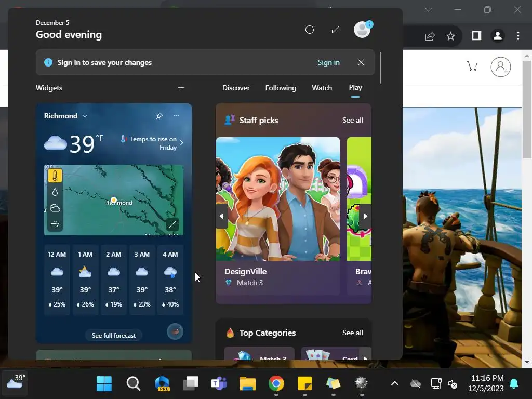Open the DesignVille game thumbnail
Viewport: 532px width, 399px height.
click(x=278, y=199)
